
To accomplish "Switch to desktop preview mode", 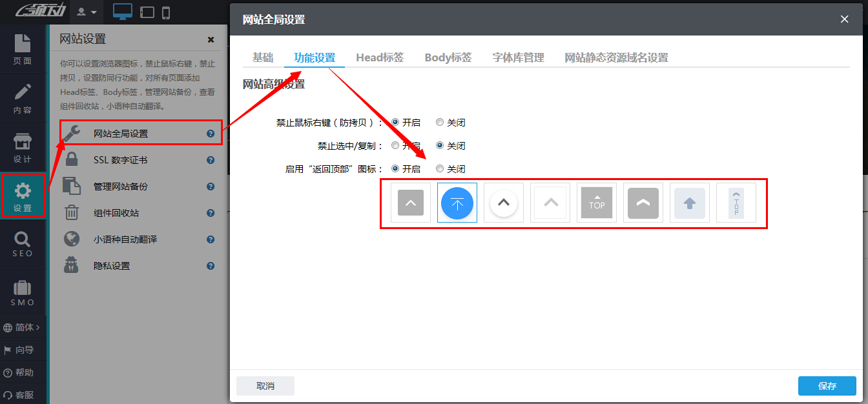I will (121, 12).
